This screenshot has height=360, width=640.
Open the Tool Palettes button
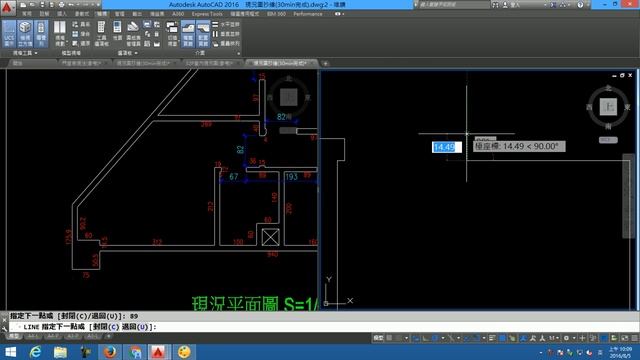(x=101, y=34)
